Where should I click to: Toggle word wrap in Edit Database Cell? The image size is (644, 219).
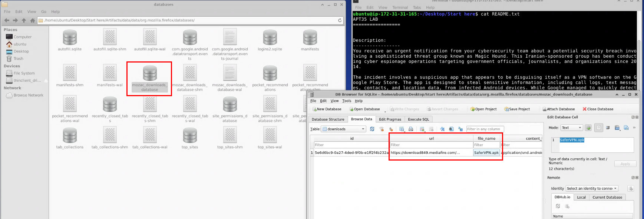[x=608, y=128]
